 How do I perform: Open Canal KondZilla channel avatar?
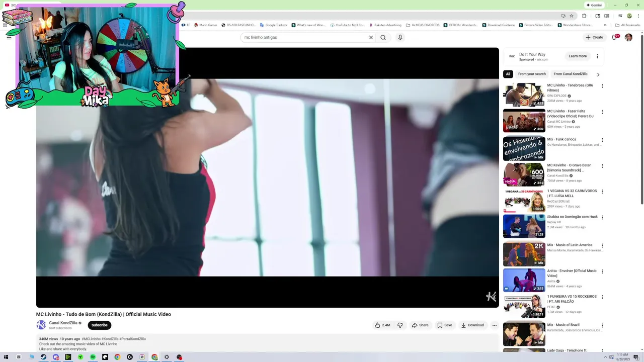pos(41,325)
